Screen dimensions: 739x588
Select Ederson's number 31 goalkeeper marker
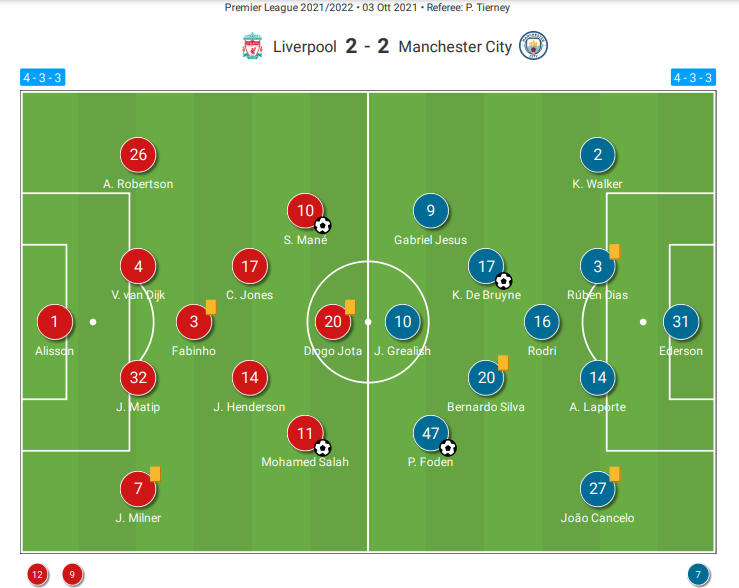tap(681, 322)
